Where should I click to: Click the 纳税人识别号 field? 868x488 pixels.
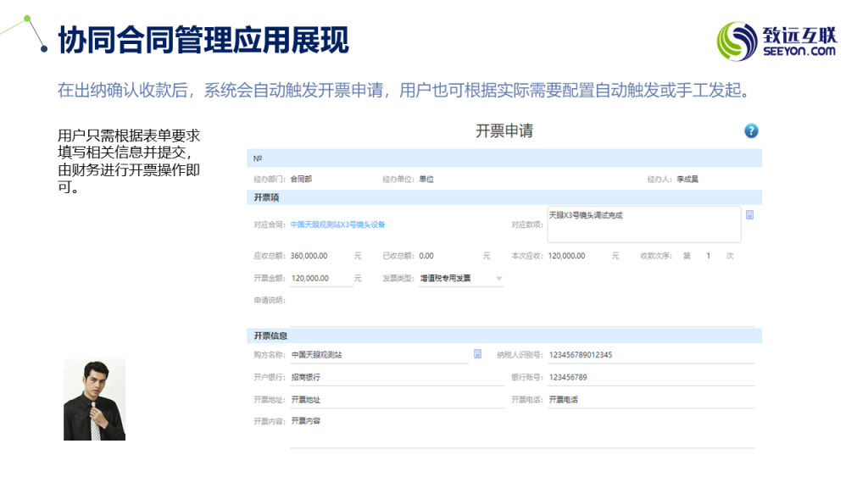click(x=649, y=355)
